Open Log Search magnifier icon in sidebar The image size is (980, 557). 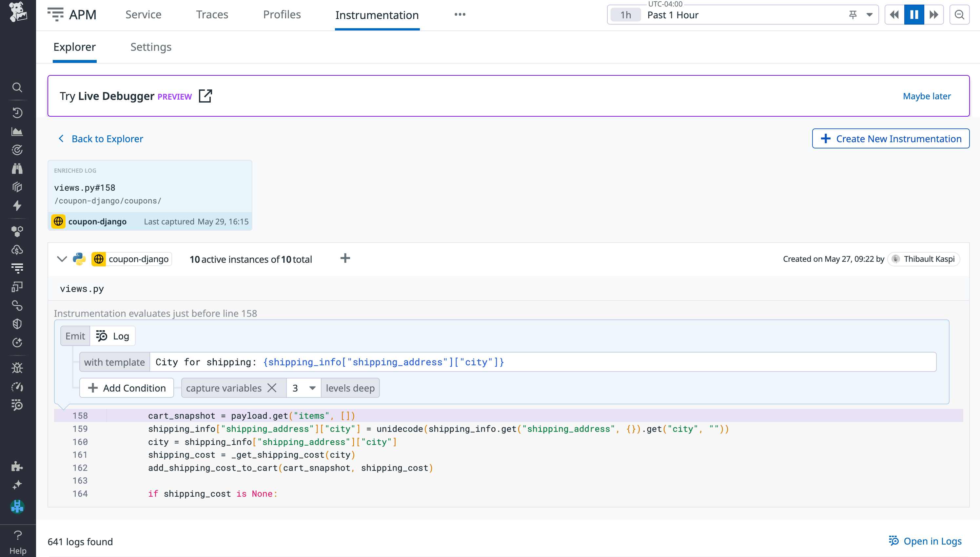[x=17, y=406]
